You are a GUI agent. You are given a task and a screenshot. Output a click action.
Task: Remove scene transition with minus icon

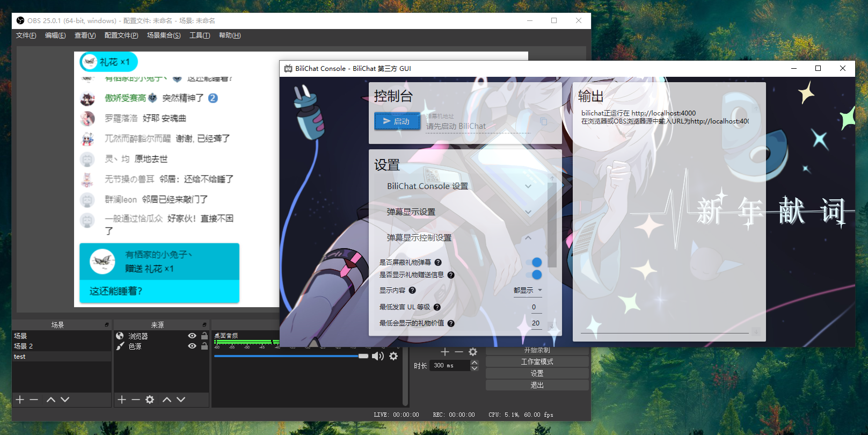[x=459, y=352]
